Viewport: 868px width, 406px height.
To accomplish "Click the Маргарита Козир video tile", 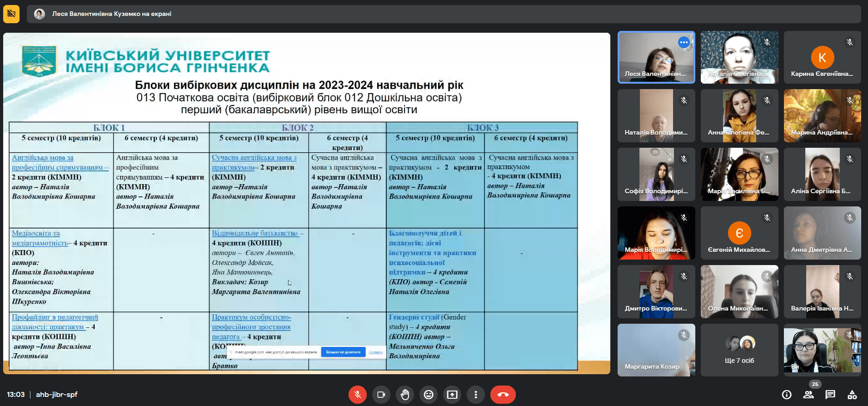I will pyautogui.click(x=656, y=350).
